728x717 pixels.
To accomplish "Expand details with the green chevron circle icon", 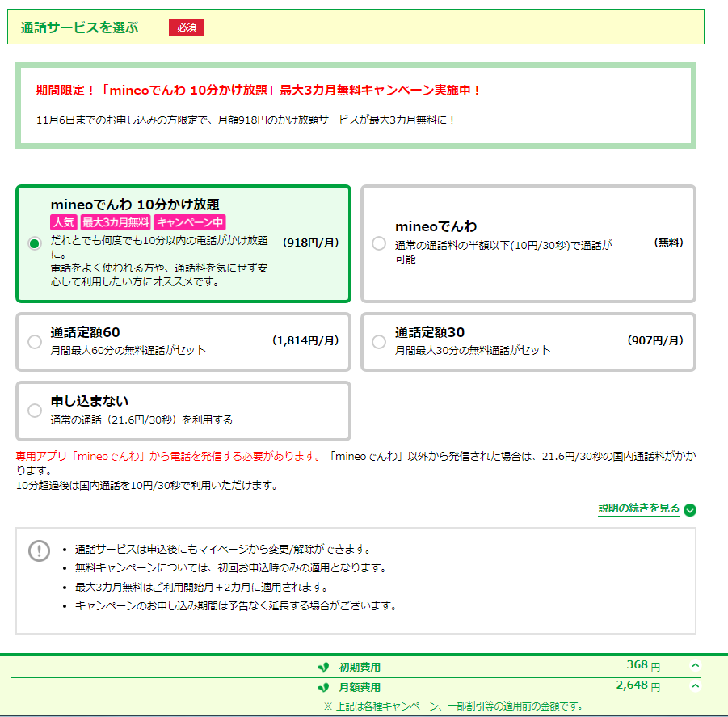I will [690, 510].
